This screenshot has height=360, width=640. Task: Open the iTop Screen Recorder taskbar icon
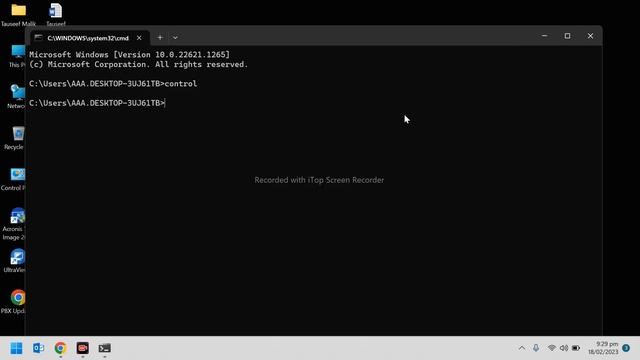[82, 348]
